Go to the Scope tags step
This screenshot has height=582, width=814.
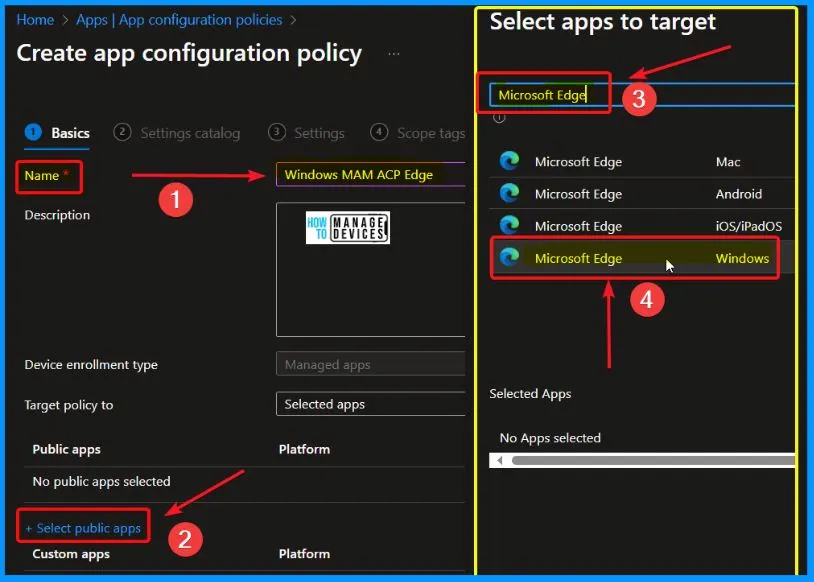coord(417,133)
